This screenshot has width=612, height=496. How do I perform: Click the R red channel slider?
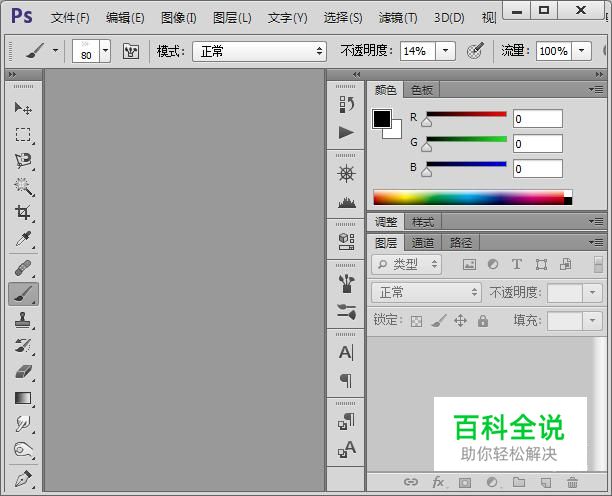(x=466, y=115)
